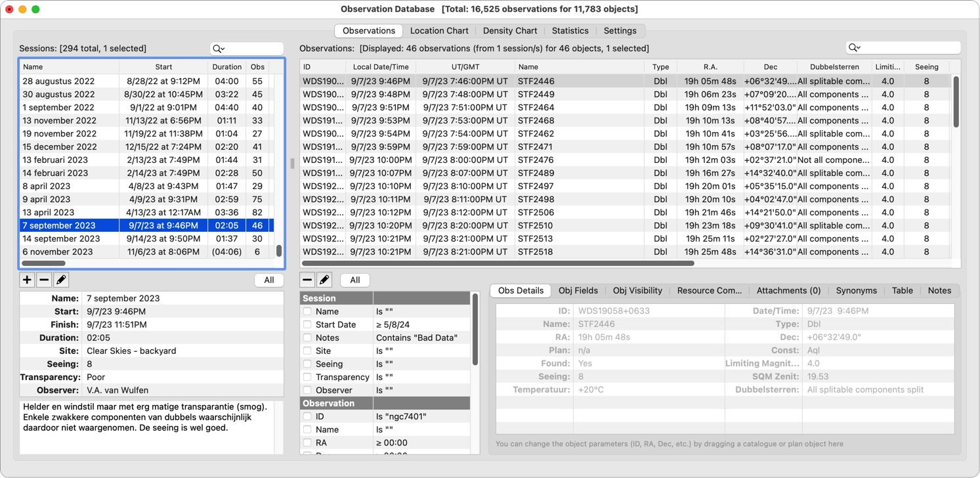980x478 pixels.
Task: Click the All button under sessions list
Action: click(x=269, y=280)
